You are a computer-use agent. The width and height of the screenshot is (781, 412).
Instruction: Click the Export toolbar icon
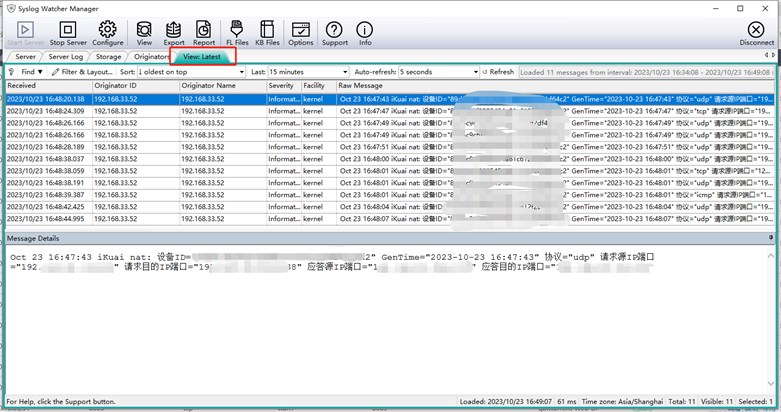point(174,33)
